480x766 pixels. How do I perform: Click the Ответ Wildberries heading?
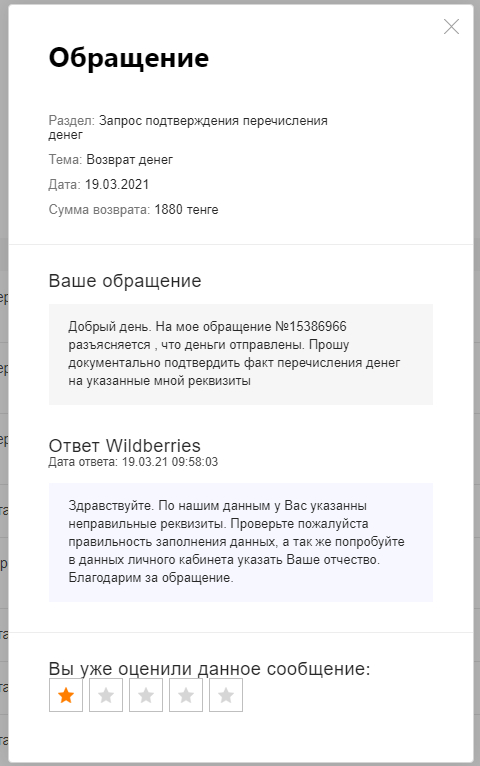click(125, 446)
